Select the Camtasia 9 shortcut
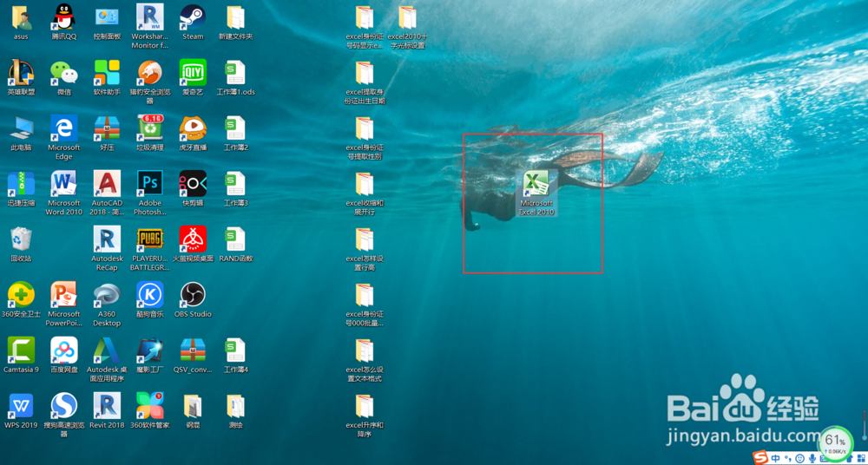 pos(21,355)
